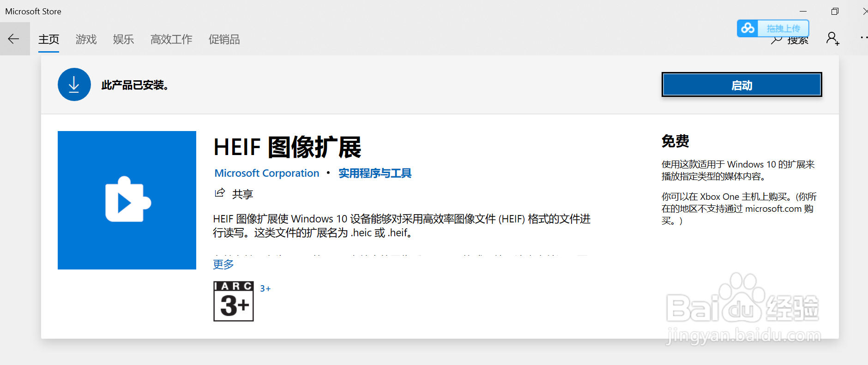Viewport: 868px width, 365px height.
Task: Click the HEIF 图像扩展 title text
Action: pyautogui.click(x=287, y=147)
